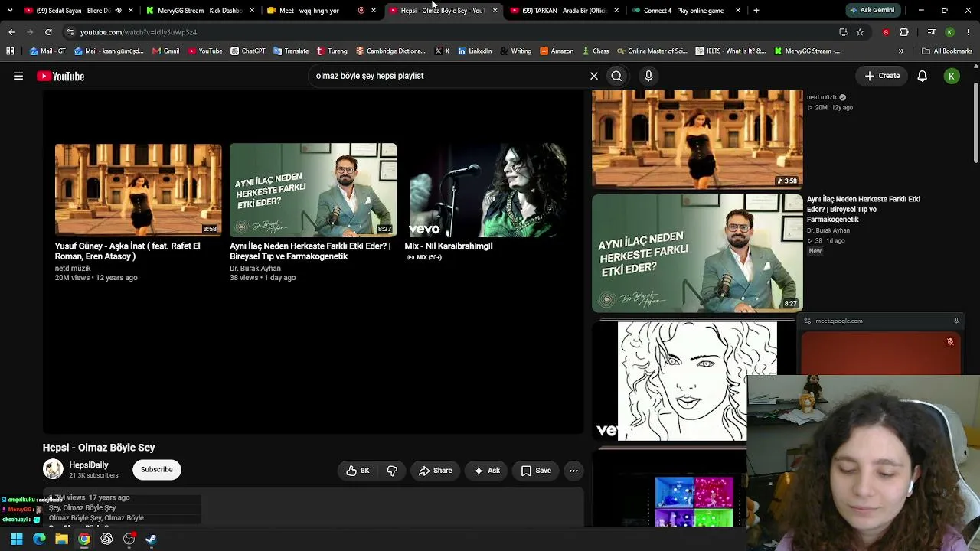Open the Chrome extensions puzzle icon

[x=904, y=32]
